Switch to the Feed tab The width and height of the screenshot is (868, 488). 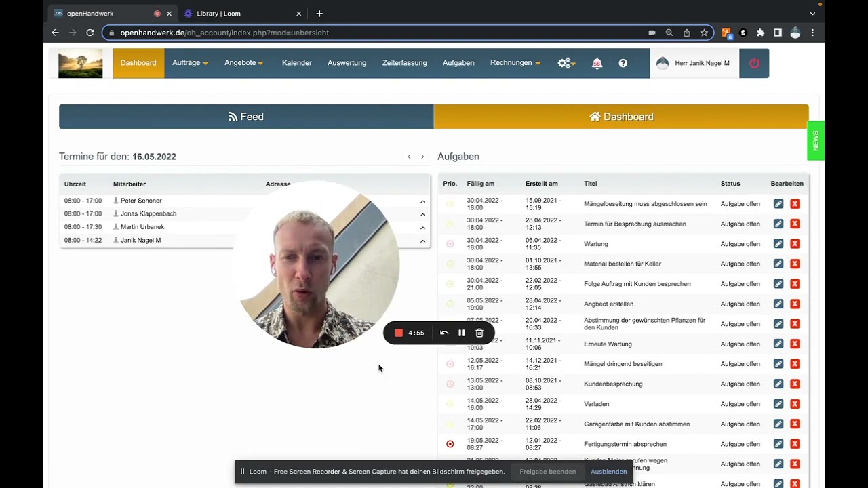click(246, 117)
